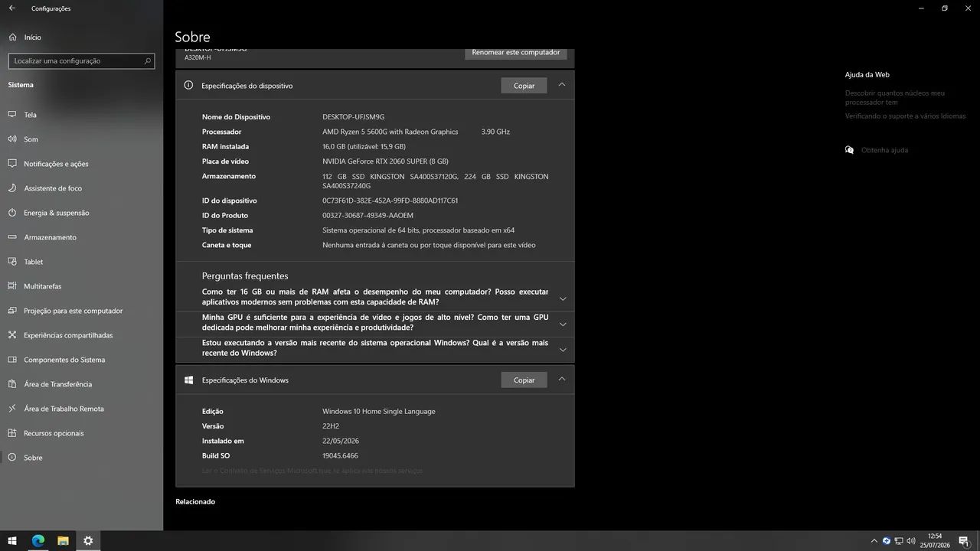Select the RAM value '16,0 GB (utilizável: 15,9 GB)'
Image resolution: width=980 pixels, height=551 pixels.
(364, 146)
